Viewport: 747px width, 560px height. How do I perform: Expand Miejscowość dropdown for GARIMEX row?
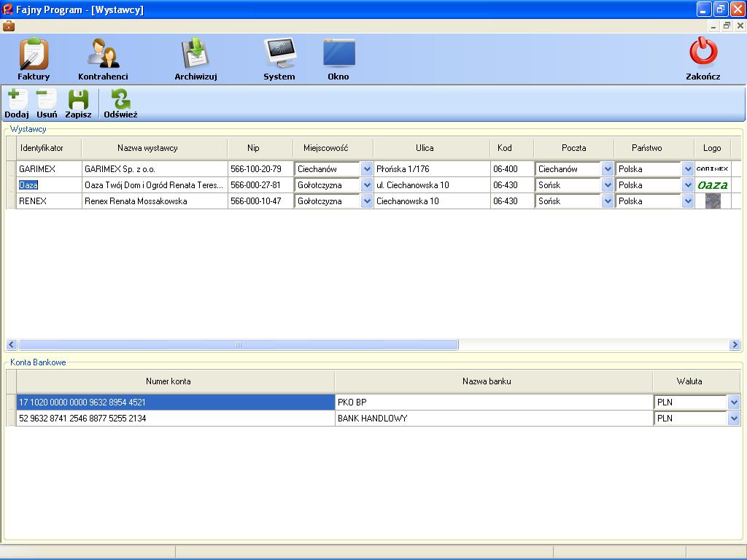[x=367, y=169]
